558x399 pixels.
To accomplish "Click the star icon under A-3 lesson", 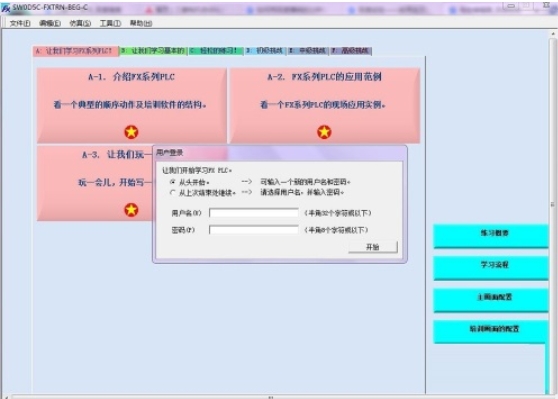I will tap(131, 210).
